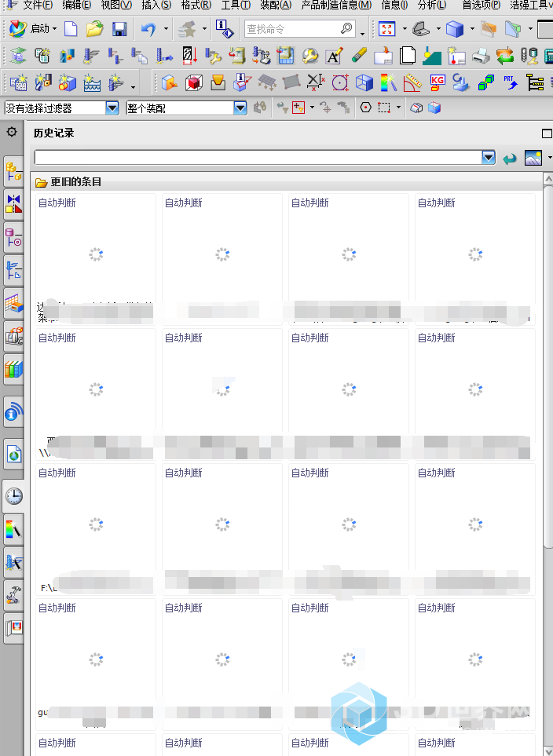
Task: Click the history list scrollbar down arrow
Action: click(x=548, y=751)
